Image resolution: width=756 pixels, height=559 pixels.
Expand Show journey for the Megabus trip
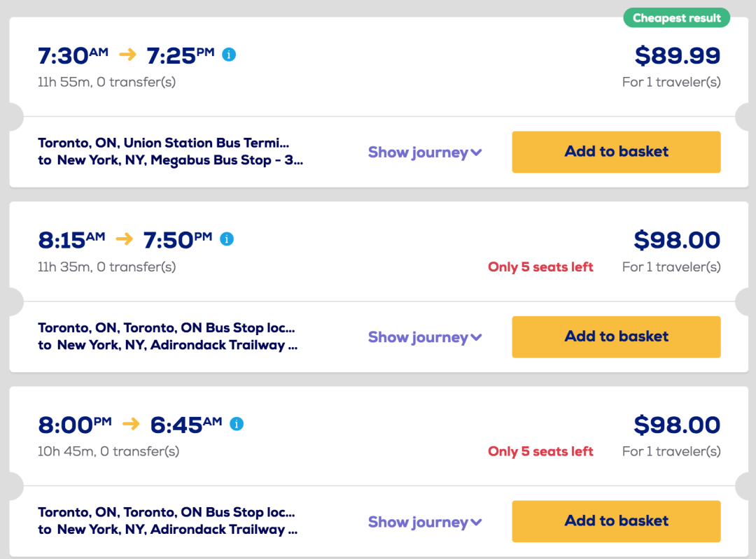(x=425, y=153)
